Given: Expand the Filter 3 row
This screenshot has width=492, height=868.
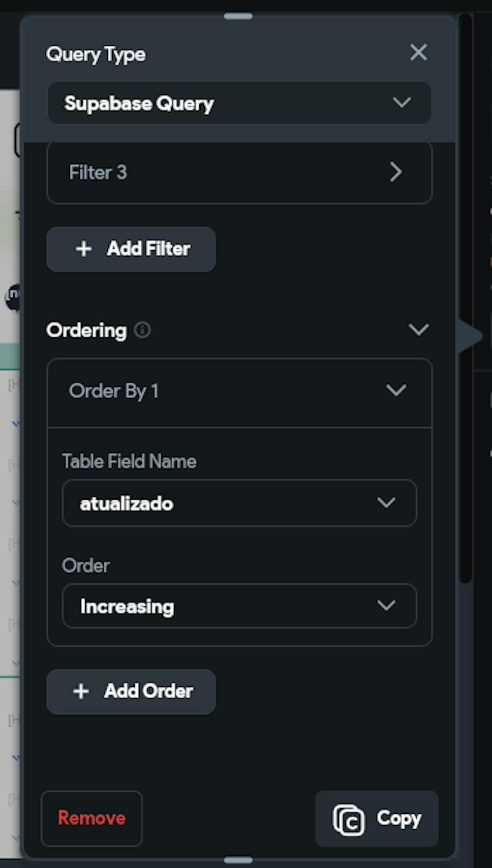Looking at the screenshot, I should coord(239,173).
